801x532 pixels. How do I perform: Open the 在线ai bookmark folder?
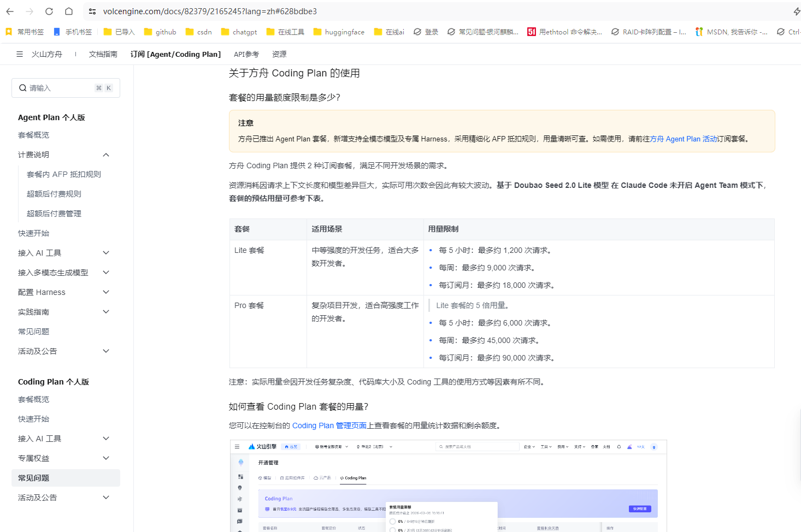tap(389, 32)
